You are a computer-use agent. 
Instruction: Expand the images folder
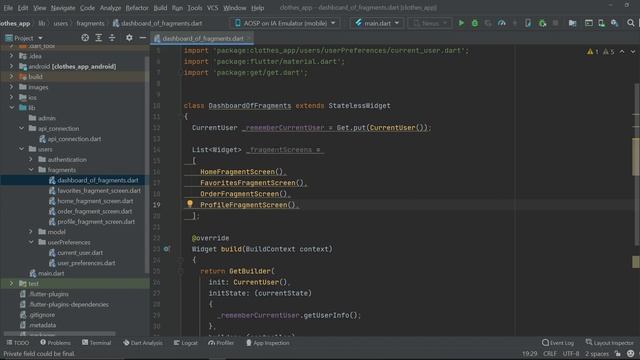(11, 87)
